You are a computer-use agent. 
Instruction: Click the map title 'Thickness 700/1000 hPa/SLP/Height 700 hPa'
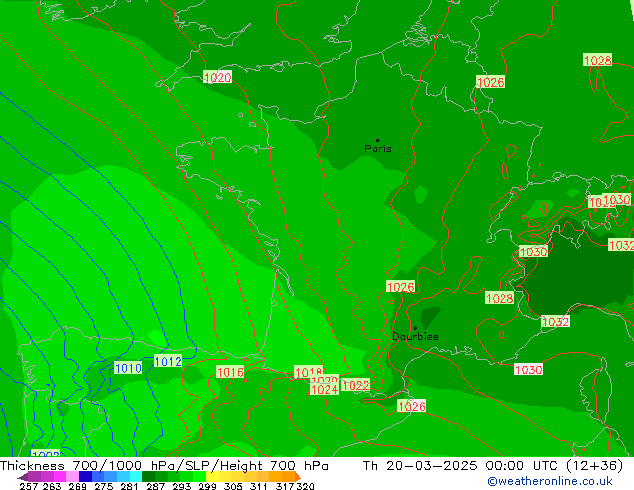click(164, 466)
